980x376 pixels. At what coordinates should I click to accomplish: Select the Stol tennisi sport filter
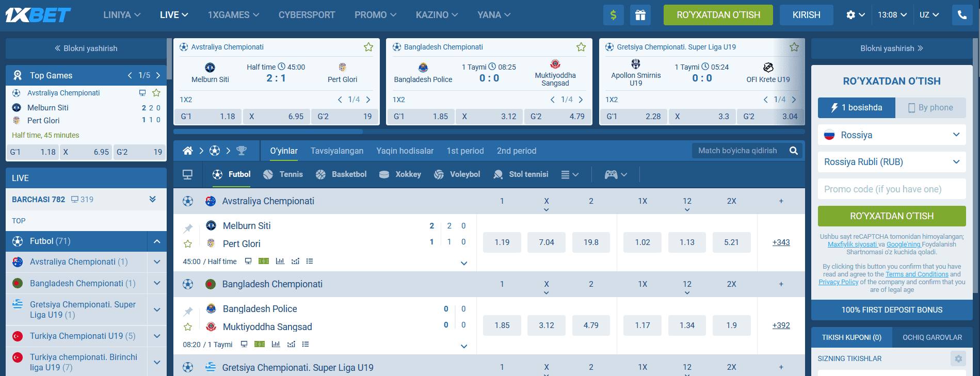pos(521,174)
